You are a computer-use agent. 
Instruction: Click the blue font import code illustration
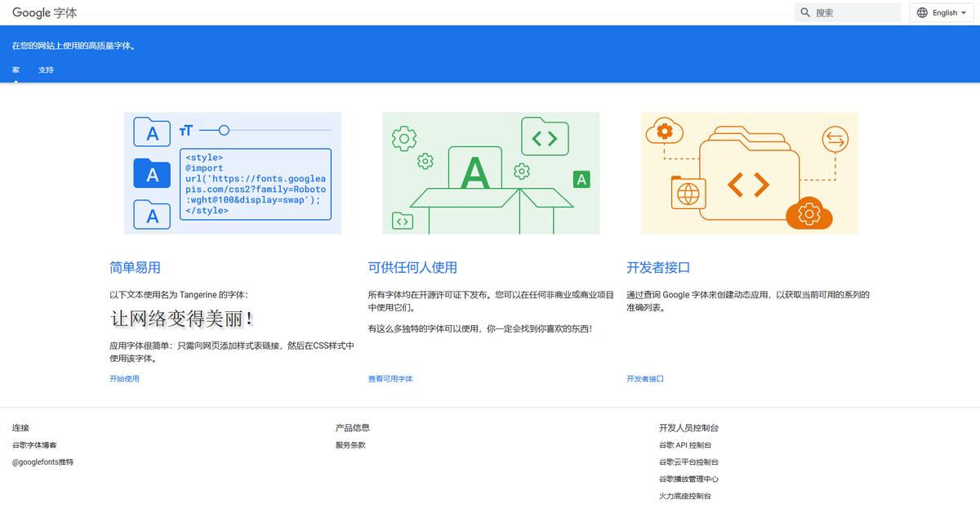point(232,173)
